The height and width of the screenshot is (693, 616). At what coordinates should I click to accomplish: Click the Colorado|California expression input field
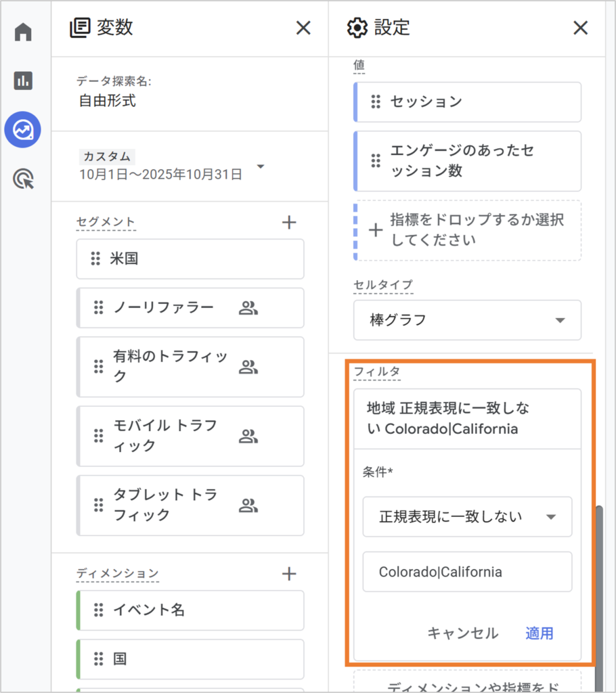click(x=467, y=572)
